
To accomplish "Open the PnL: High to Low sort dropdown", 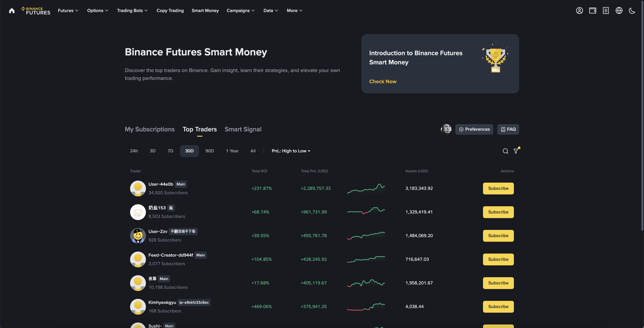I will [x=291, y=151].
